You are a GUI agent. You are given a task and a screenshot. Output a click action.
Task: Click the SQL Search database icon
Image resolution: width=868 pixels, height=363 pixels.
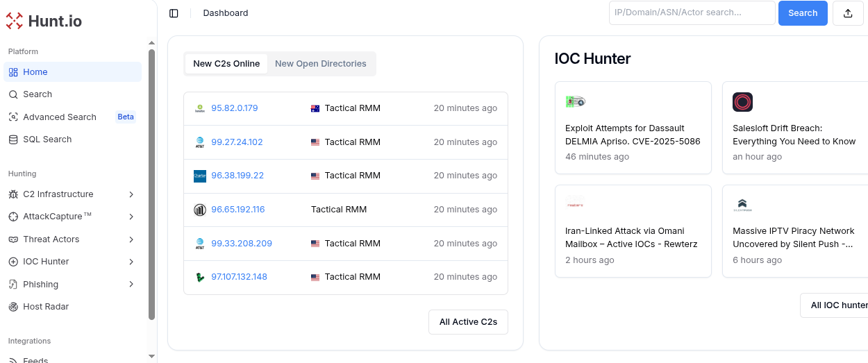click(13, 140)
